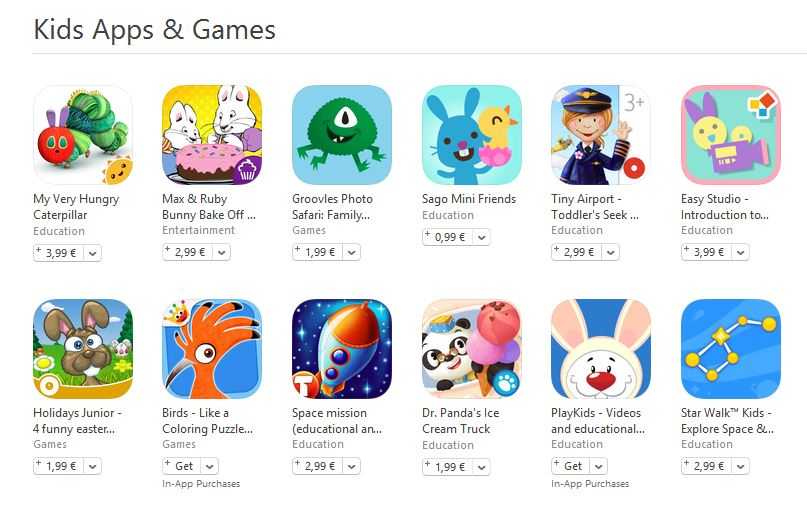Open the Max & Ruby Bunny Bake Off icon
807x529 pixels.
tap(212, 135)
